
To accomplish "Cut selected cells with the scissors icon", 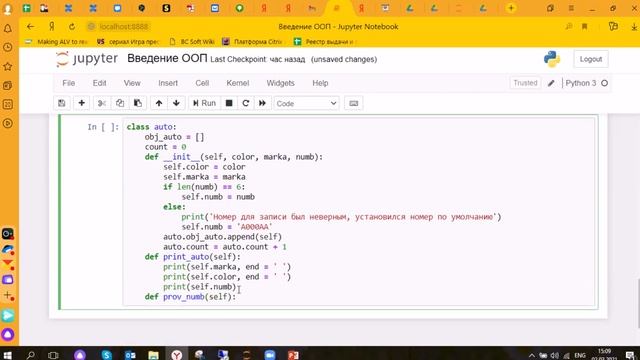I will (x=102, y=103).
